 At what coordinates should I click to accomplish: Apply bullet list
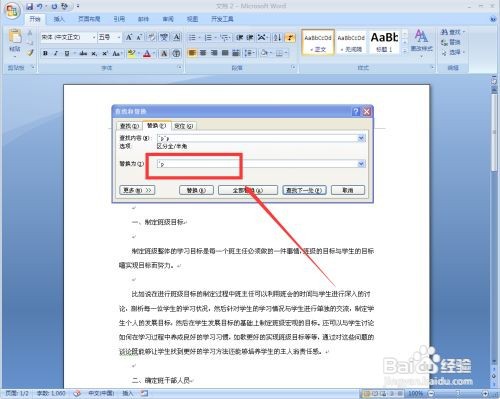(x=192, y=37)
